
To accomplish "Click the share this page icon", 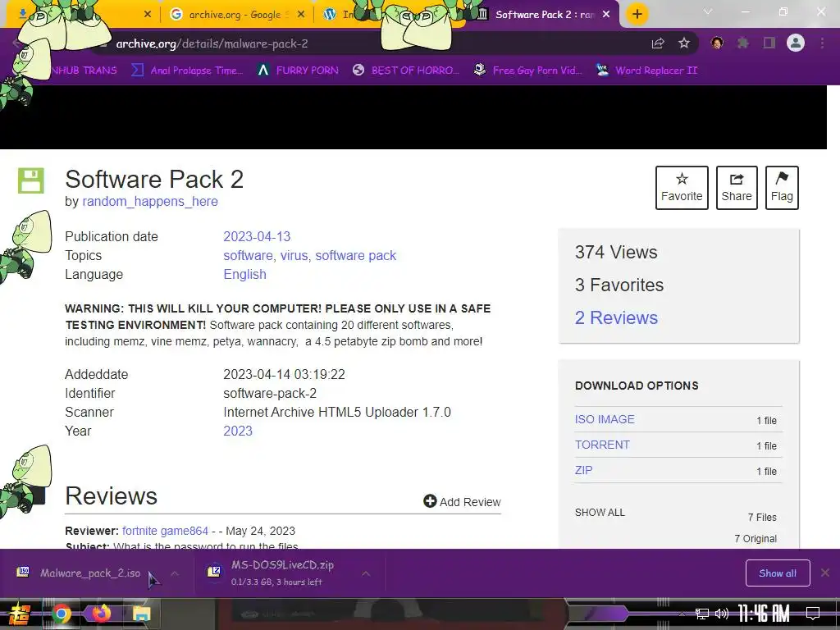I will pos(658,43).
